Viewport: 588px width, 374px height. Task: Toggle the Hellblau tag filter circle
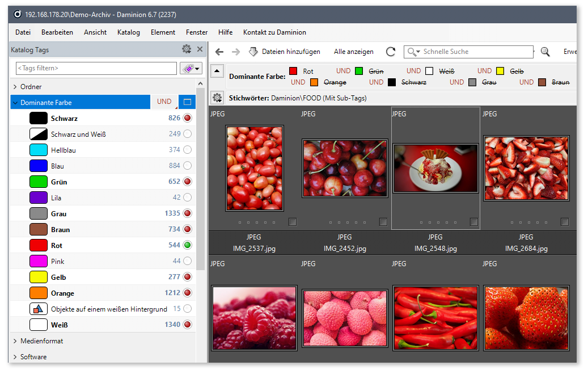[x=188, y=150]
